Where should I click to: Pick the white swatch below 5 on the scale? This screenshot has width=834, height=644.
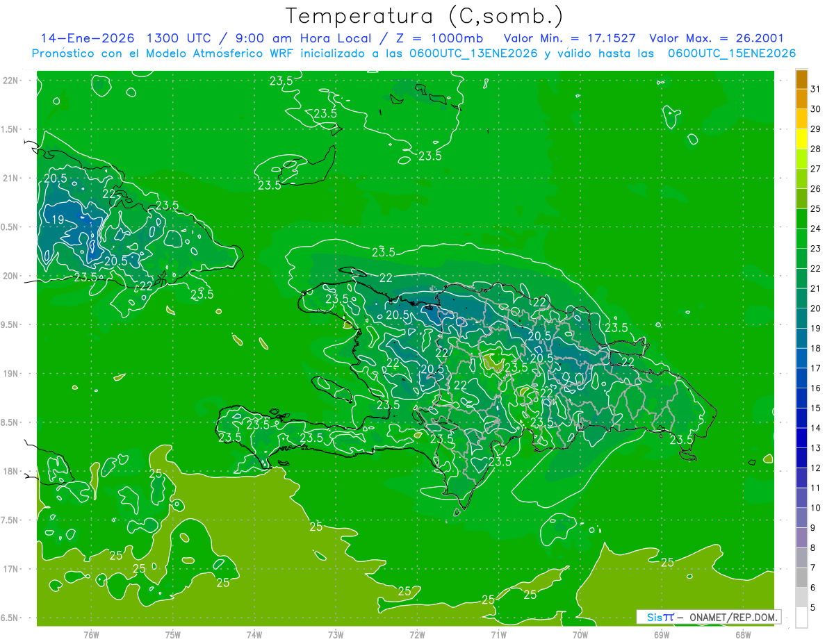[x=801, y=617]
